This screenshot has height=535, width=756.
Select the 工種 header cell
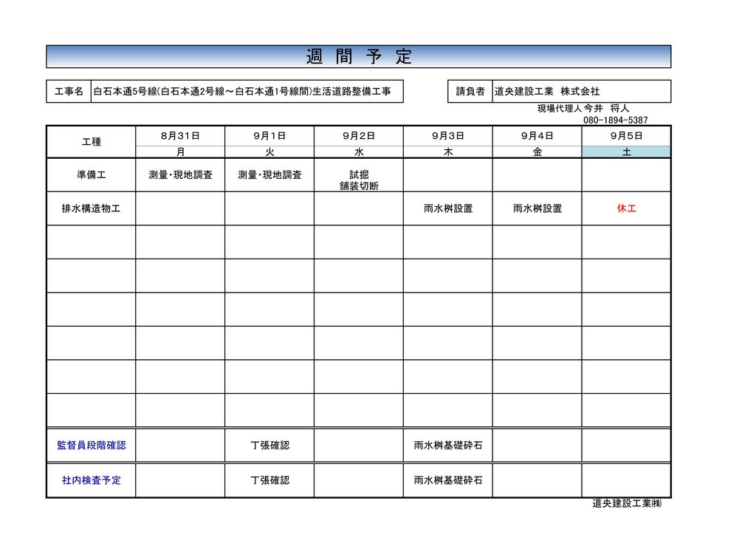(x=91, y=142)
